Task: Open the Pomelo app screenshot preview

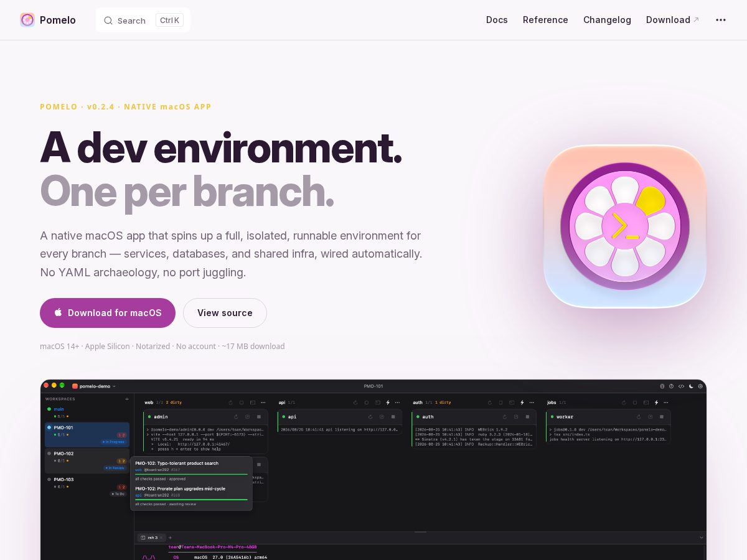Action: [x=374, y=470]
